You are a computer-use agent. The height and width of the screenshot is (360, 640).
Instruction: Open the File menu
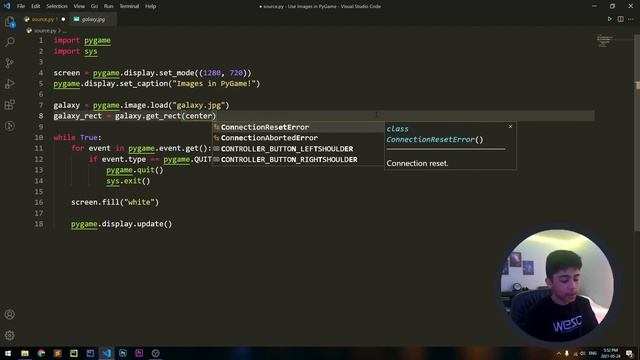point(21,6)
